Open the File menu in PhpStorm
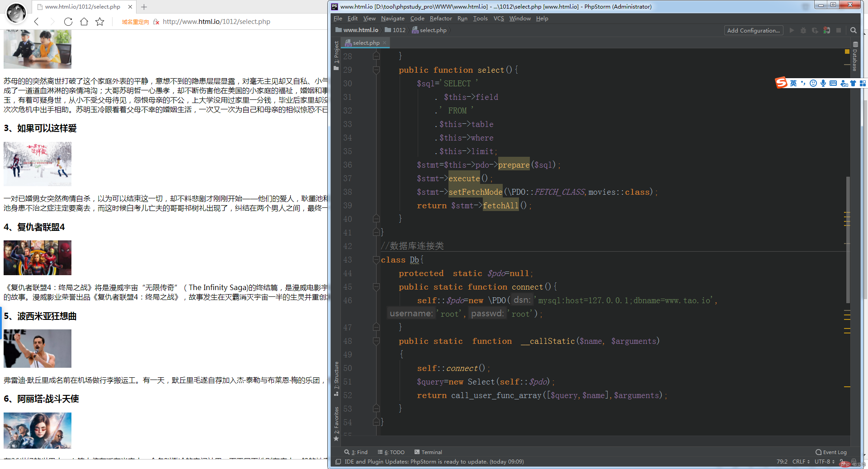The width and height of the screenshot is (868, 469). [x=338, y=19]
